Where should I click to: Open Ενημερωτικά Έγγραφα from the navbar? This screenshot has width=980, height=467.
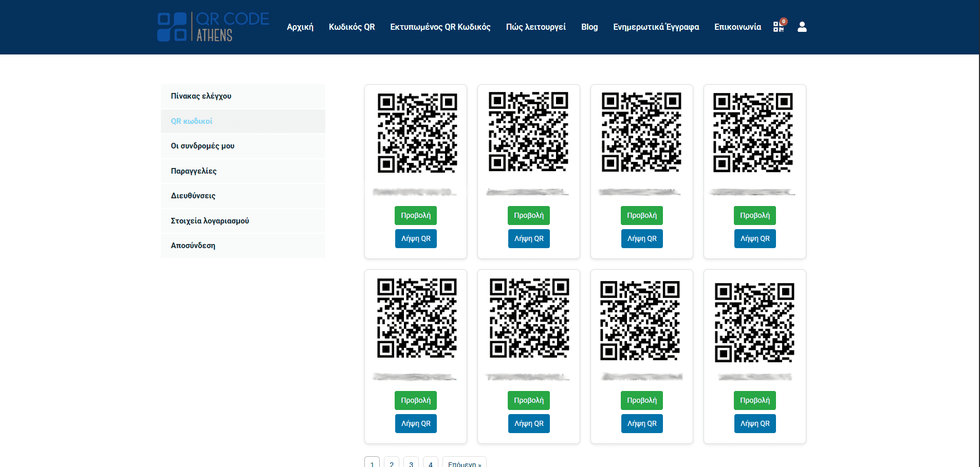coord(656,27)
